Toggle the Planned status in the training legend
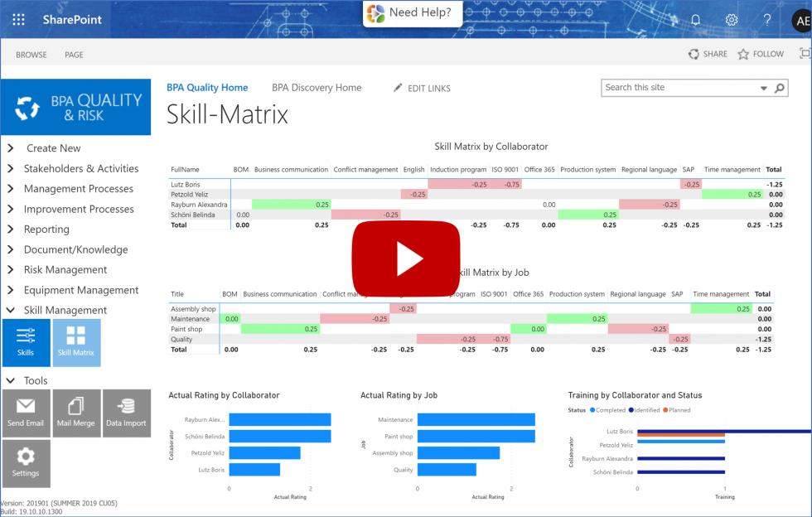This screenshot has height=517, width=812. [675, 409]
